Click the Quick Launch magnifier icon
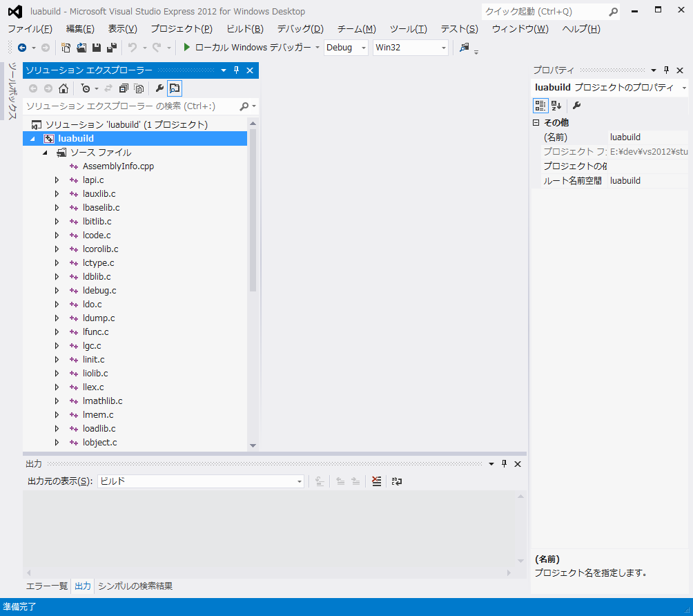This screenshot has width=693, height=616. click(613, 12)
